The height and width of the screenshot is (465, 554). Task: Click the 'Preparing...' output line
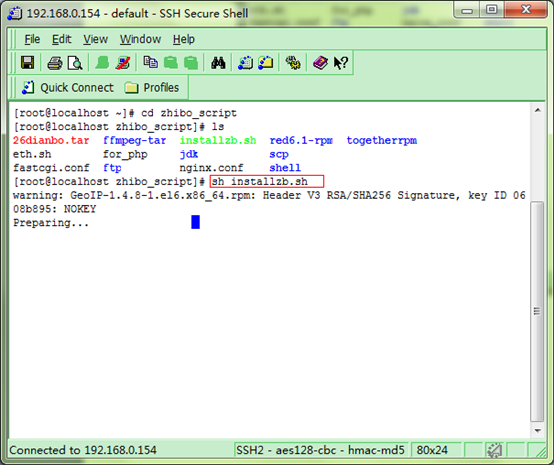[51, 223]
